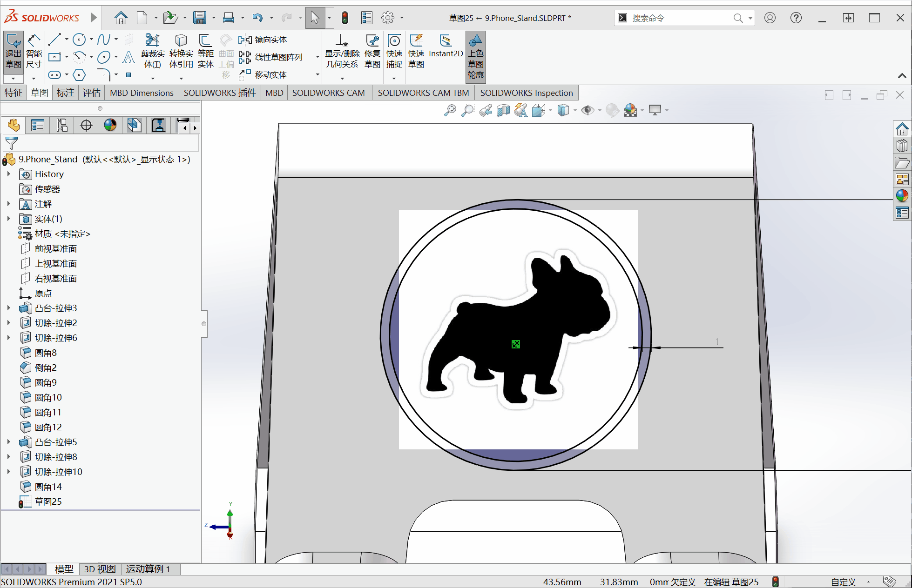Switch to the 3D 视图 bottom tab

tap(100, 569)
